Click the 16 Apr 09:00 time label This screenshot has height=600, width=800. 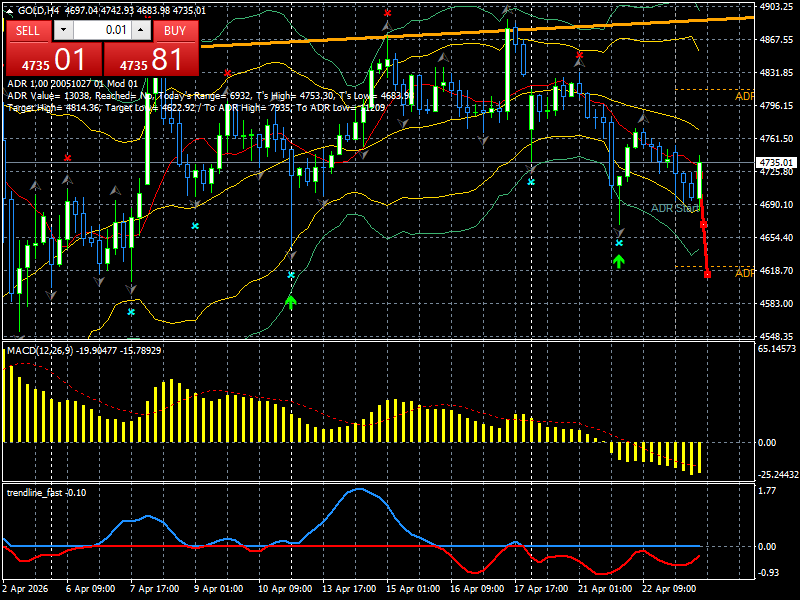point(477,589)
